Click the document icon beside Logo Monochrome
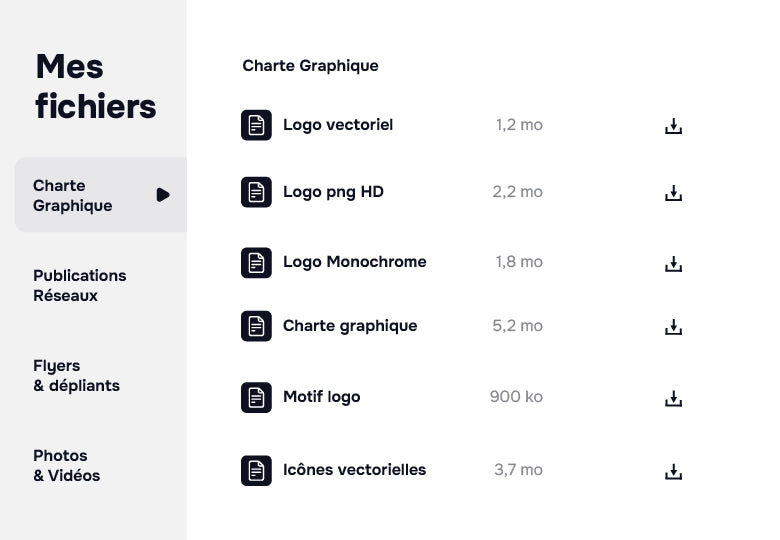 [257, 263]
